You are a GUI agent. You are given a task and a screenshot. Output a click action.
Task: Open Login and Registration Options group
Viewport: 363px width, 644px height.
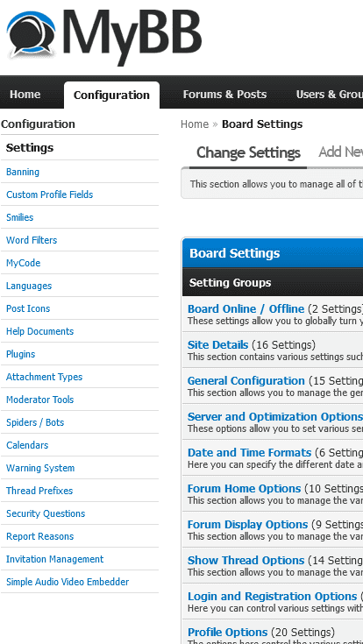[272, 597]
